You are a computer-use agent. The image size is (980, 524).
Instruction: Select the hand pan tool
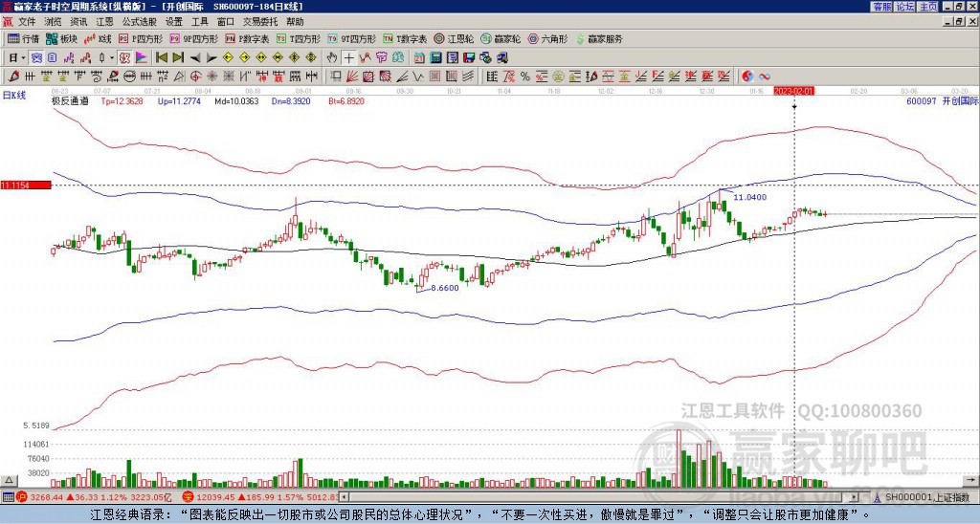332,58
